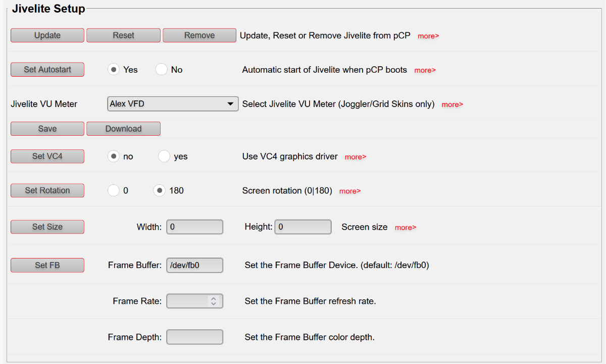
Task: Click the Frame Buffer device field
Action: (195, 265)
